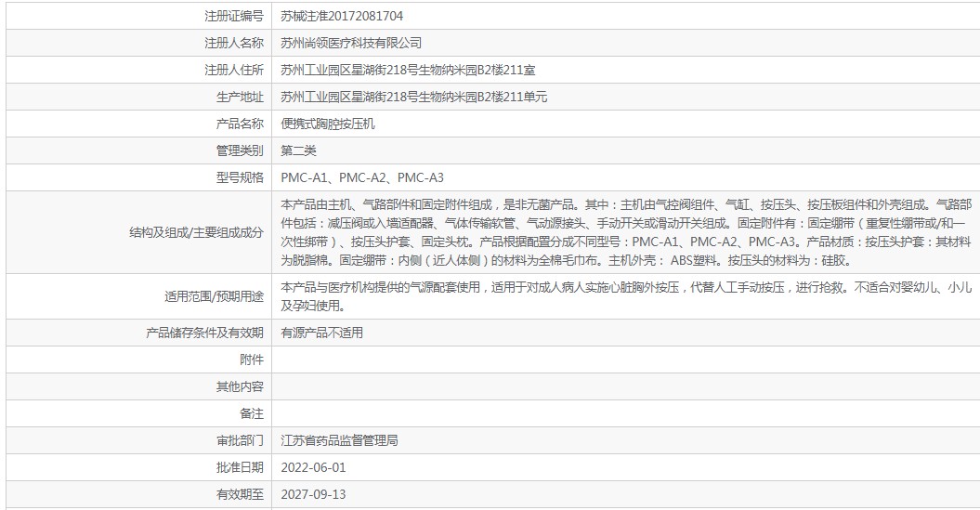Select approval date 2022-06-01
This screenshot has height=510, width=980.
[x=313, y=467]
